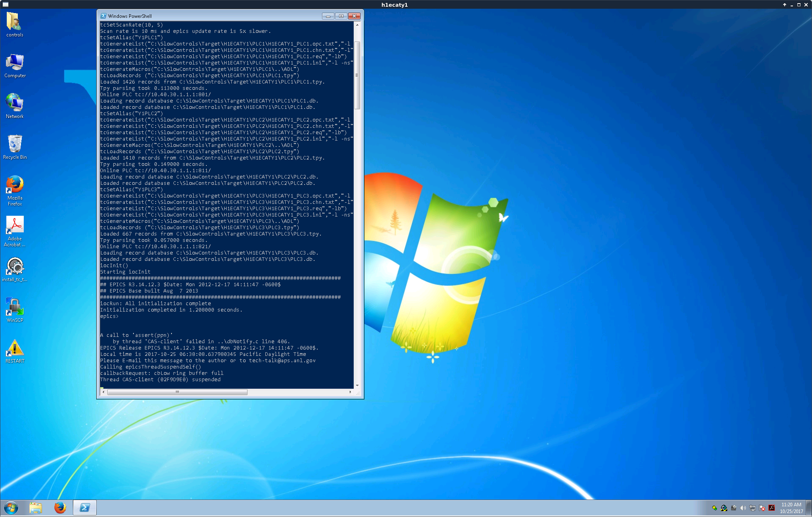
Task: Click the 'tcSetAlias("Y1PLC2")' line
Action: tap(132, 114)
